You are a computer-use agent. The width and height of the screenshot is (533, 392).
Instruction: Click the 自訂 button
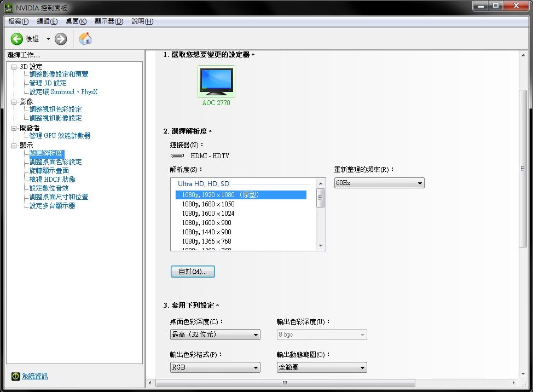coord(193,272)
